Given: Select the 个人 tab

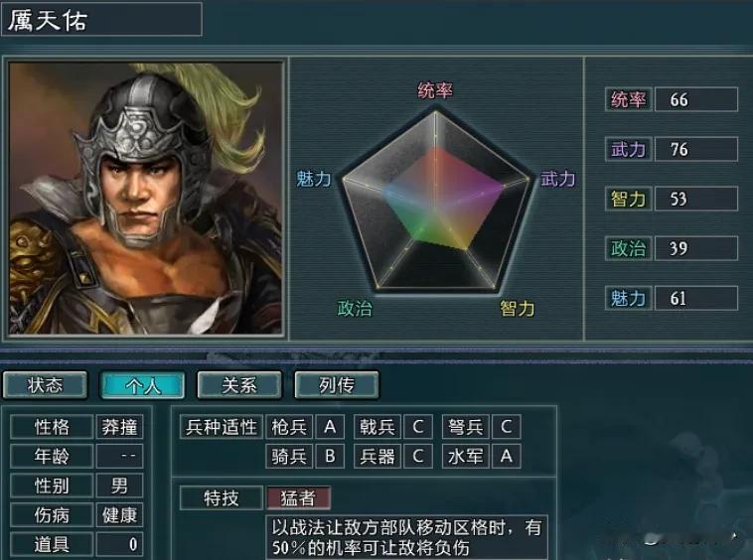Looking at the screenshot, I should point(143,385).
